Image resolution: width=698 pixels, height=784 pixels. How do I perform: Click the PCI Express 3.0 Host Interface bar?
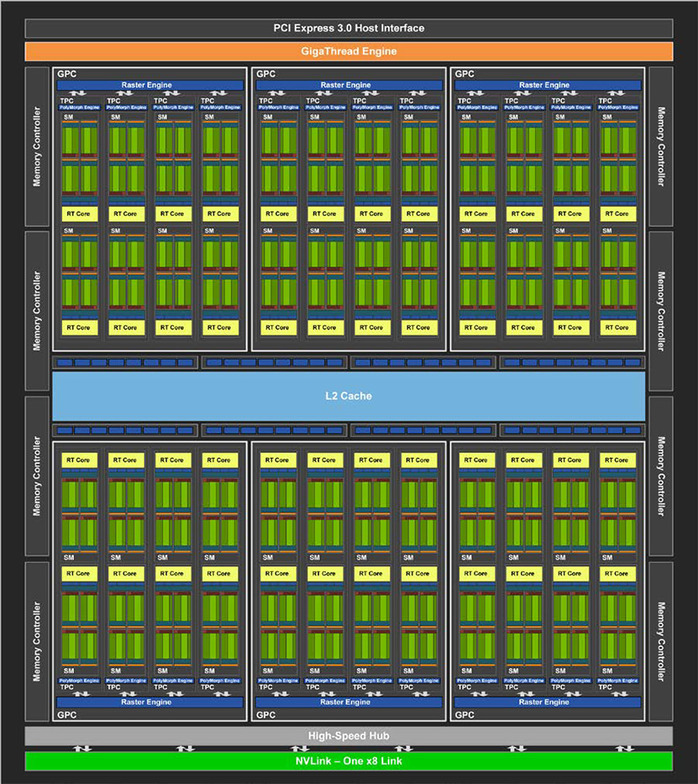pos(349,28)
